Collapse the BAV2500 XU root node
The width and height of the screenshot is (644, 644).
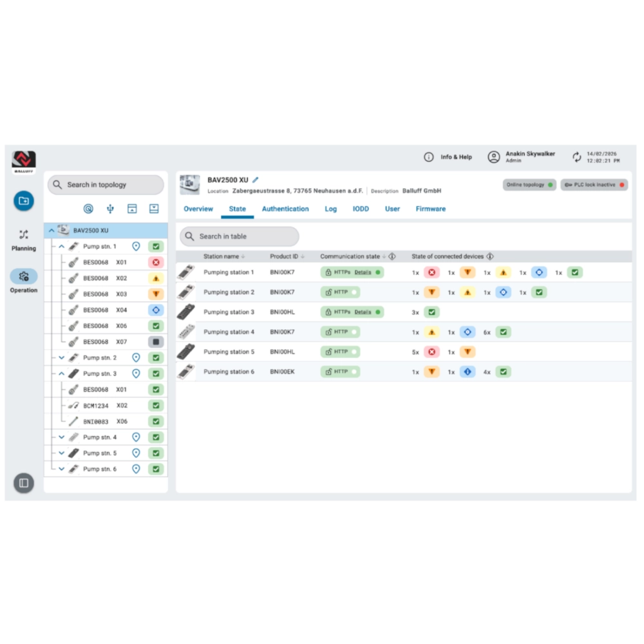[x=52, y=231]
